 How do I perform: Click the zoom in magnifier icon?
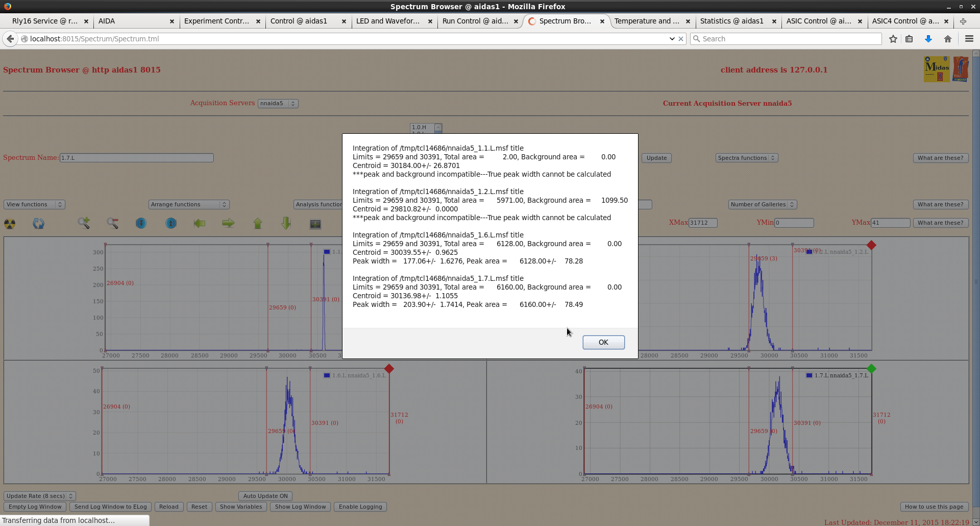point(84,223)
